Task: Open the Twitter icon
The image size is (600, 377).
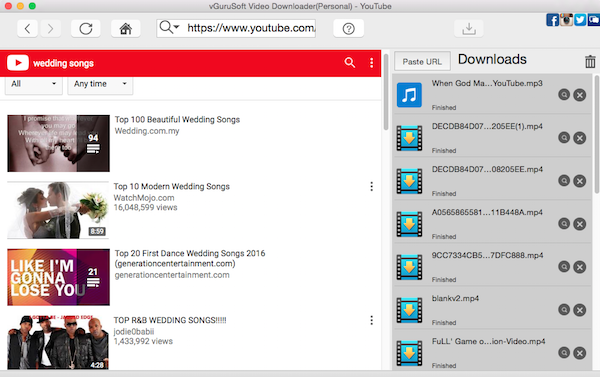Action: coord(580,20)
